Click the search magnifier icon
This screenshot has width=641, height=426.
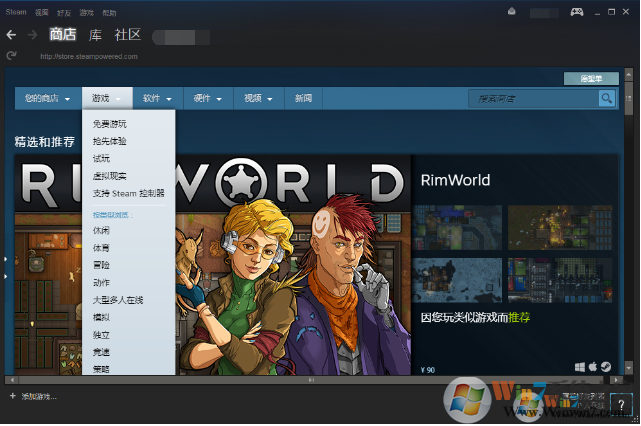(606, 98)
